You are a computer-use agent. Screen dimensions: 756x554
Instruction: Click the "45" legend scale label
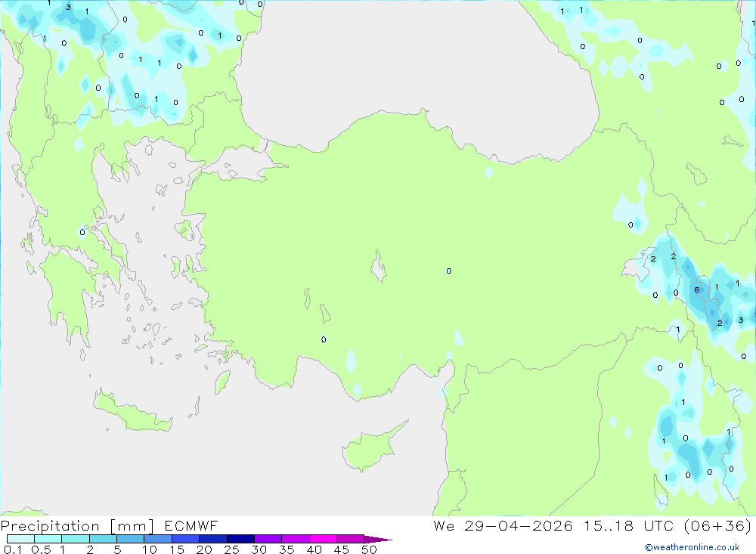coord(342,549)
